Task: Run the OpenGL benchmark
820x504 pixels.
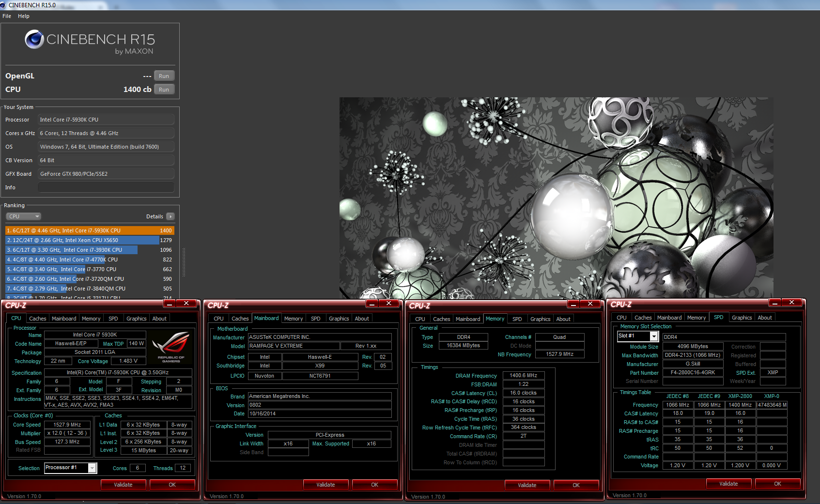Action: (164, 76)
